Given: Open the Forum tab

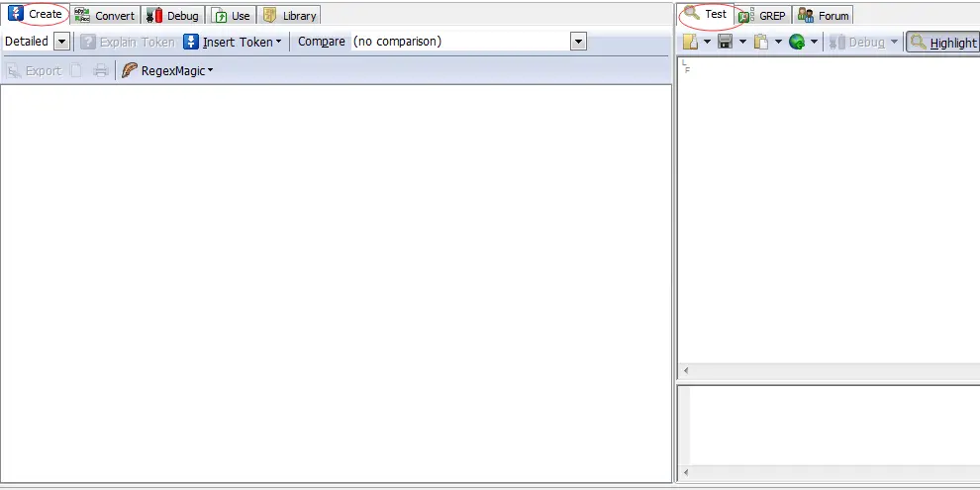Looking at the screenshot, I should (824, 16).
